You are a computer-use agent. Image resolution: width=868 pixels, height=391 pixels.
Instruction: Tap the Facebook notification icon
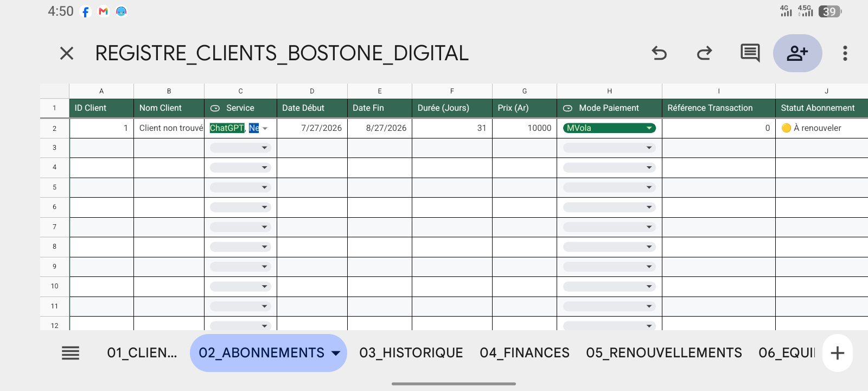coord(86,11)
